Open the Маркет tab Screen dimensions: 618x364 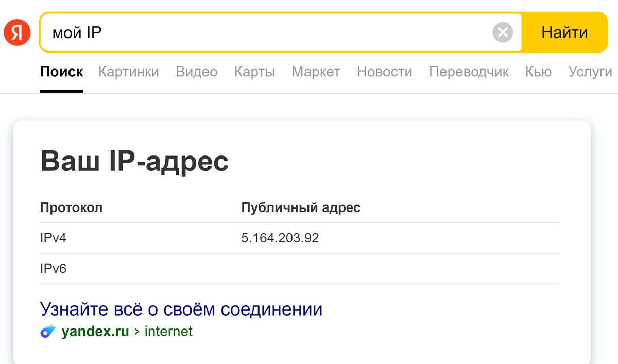point(316,72)
